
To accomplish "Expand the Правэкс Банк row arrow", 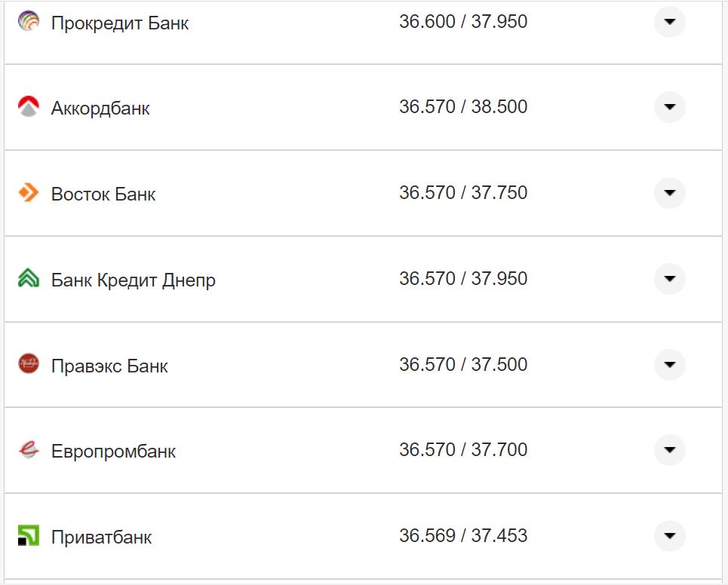I will 669,365.
